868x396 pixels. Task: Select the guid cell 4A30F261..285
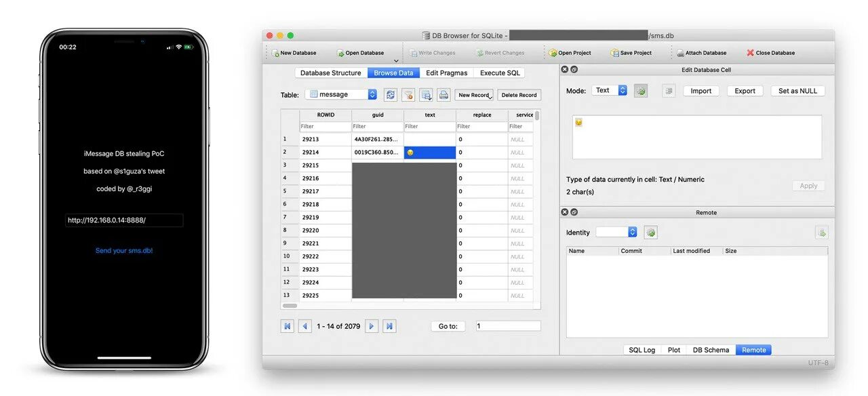point(378,139)
